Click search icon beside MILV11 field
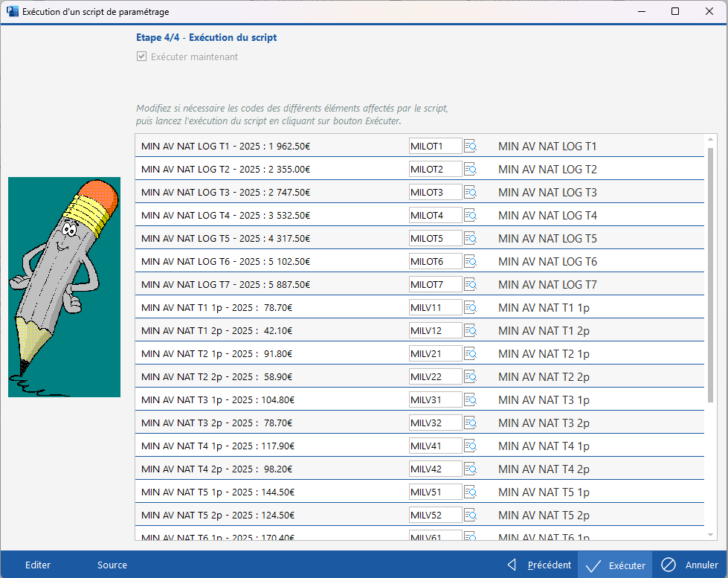Image resolution: width=728 pixels, height=578 pixels. click(470, 308)
